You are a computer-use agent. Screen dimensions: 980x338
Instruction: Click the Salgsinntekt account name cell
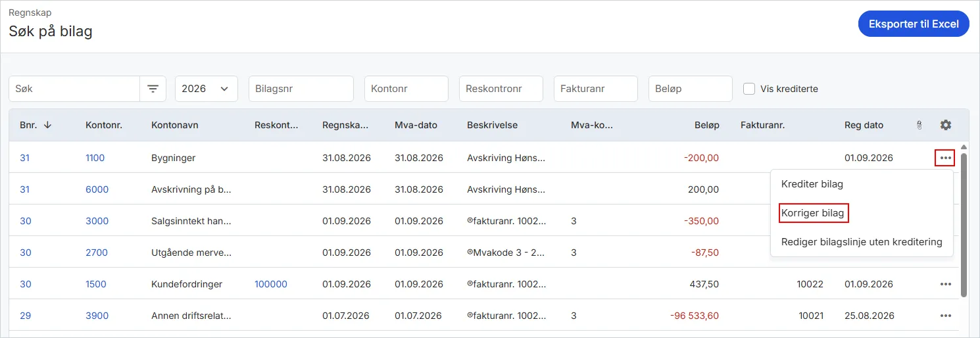[191, 221]
